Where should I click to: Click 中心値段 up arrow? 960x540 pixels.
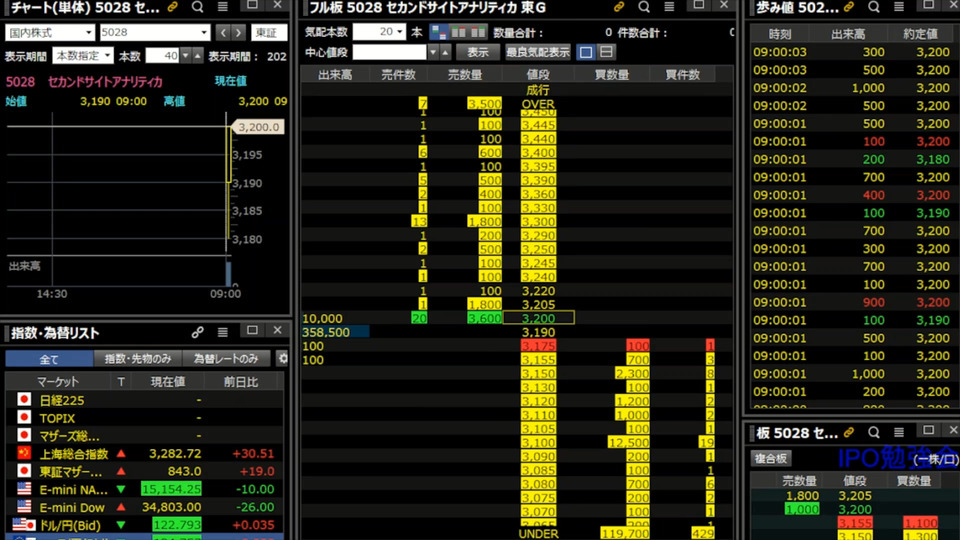(445, 52)
